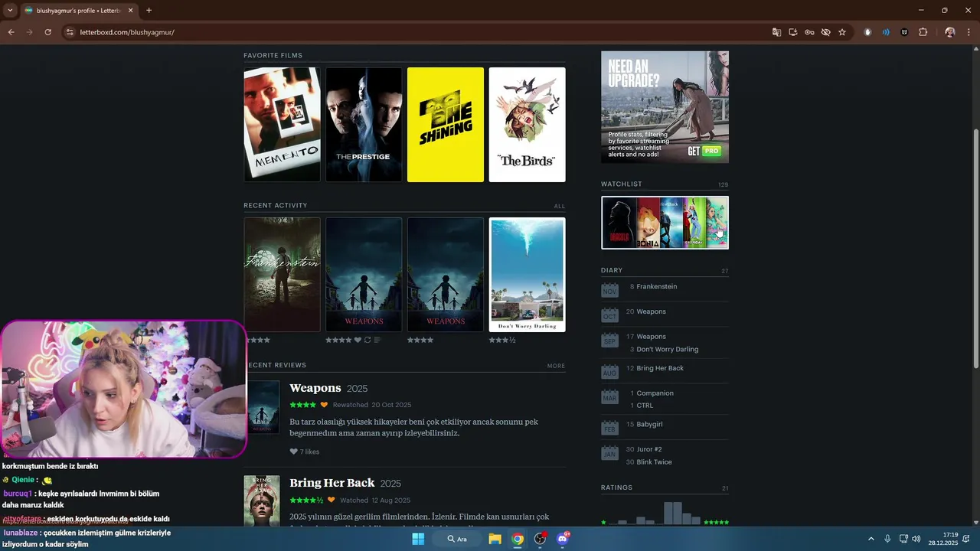The width and height of the screenshot is (980, 551).
Task: Click the Need an Upgrade Pro advertisement
Action: pos(665,107)
